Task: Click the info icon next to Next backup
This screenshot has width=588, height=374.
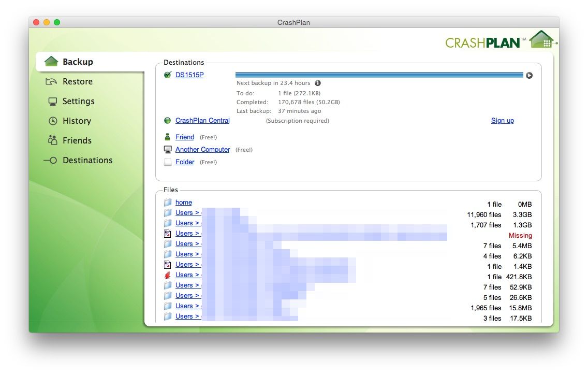Action: 318,83
